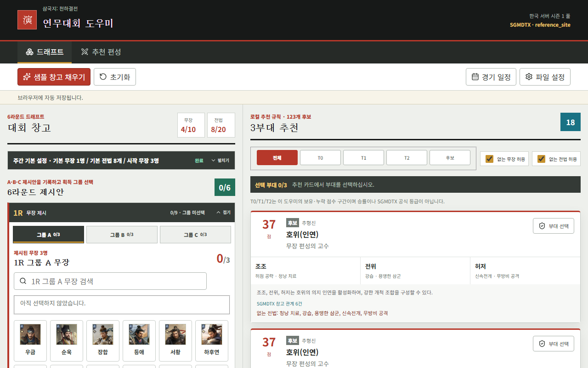This screenshot has width=588, height=368.
Task: Select the T0 tier filter
Action: click(x=320, y=157)
